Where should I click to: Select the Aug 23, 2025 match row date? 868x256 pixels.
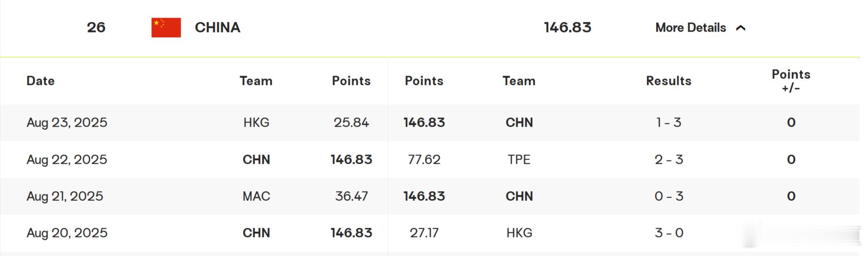[x=67, y=122]
